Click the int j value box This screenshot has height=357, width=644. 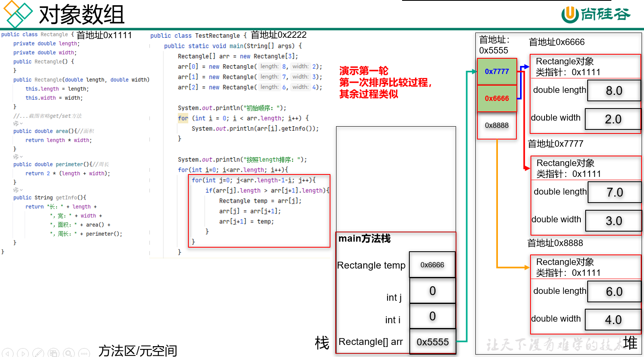click(432, 291)
